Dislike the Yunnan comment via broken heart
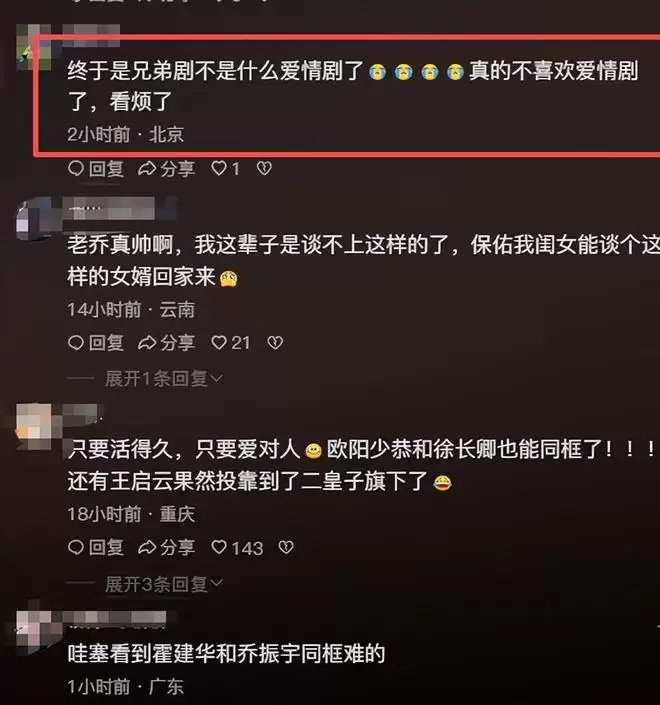Image resolution: width=660 pixels, height=705 pixels. coord(275,343)
